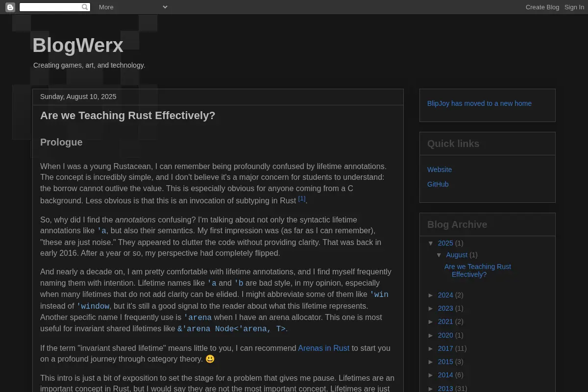Viewport: 588px width, 392px height.
Task: Click the italic word annotations
Action: tap(135, 220)
